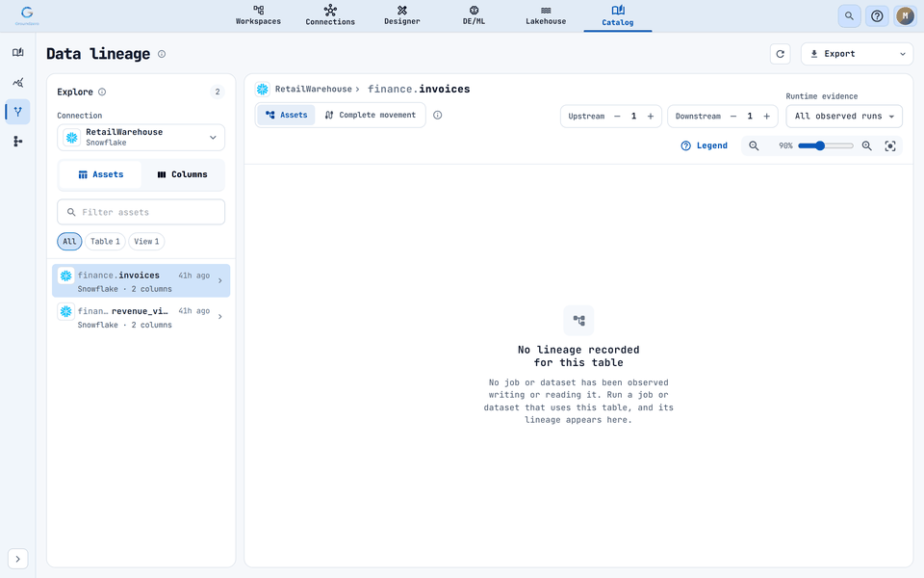Open the All observed runs dropdown
This screenshot has width=924, height=578.
844,117
